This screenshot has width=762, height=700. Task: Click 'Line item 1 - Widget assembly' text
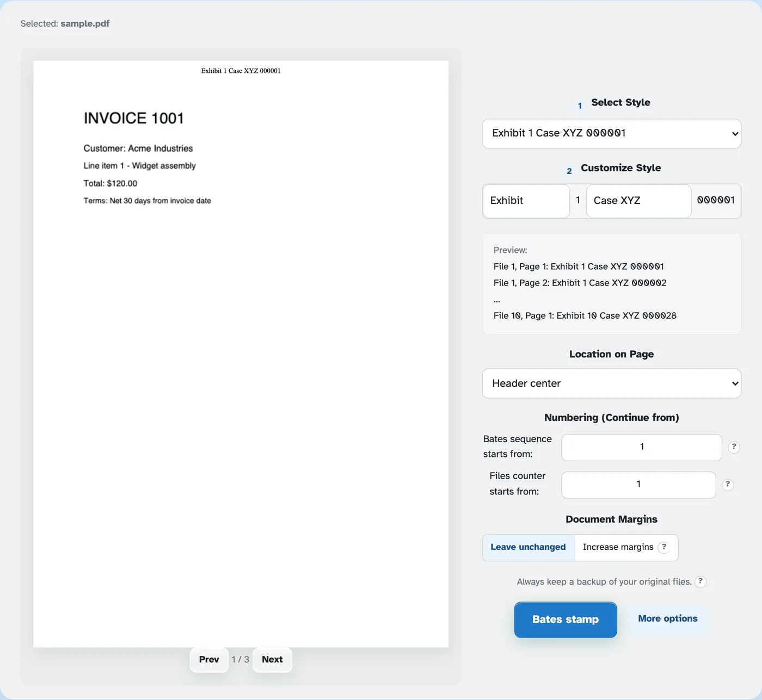(x=139, y=166)
